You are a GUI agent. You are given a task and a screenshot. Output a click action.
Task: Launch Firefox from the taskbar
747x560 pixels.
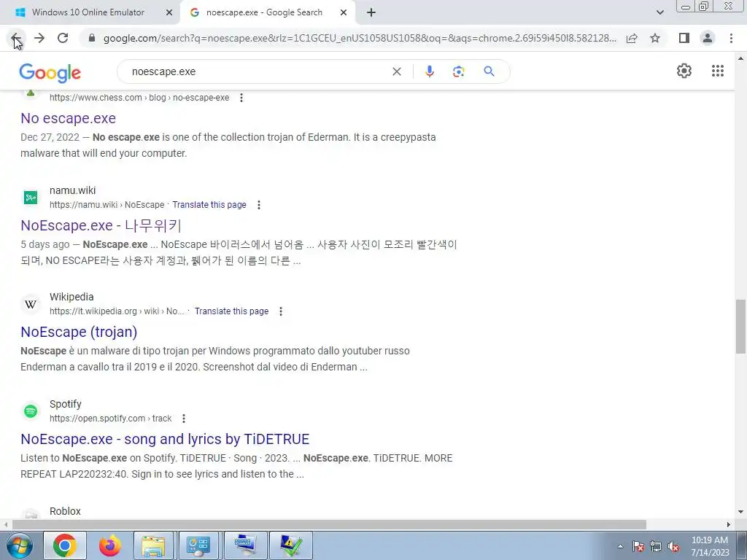pos(109,545)
